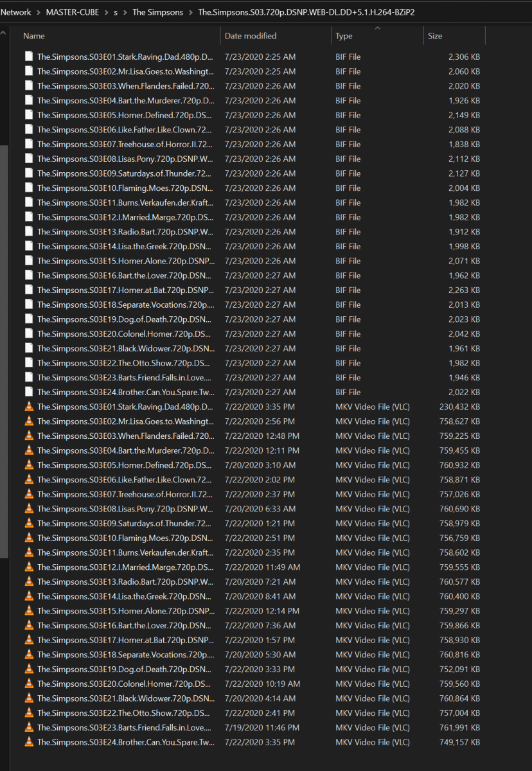Click the 7/19/2020 11:46 PM date cell
This screenshot has height=771, width=532.
262,727
